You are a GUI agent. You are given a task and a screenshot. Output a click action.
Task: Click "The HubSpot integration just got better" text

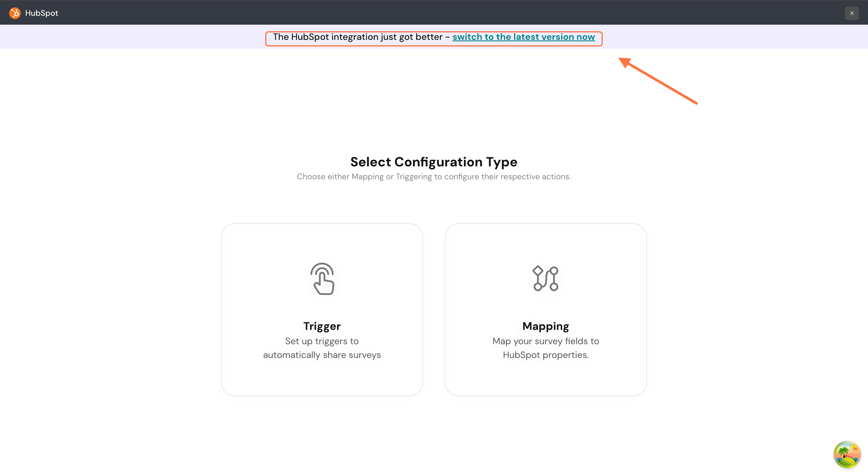coord(357,37)
